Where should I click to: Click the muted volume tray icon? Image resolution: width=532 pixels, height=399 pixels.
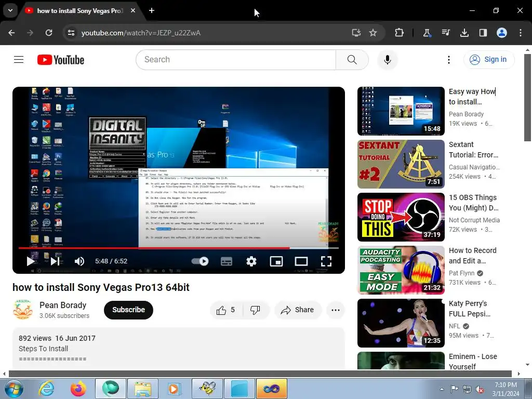pos(480,389)
